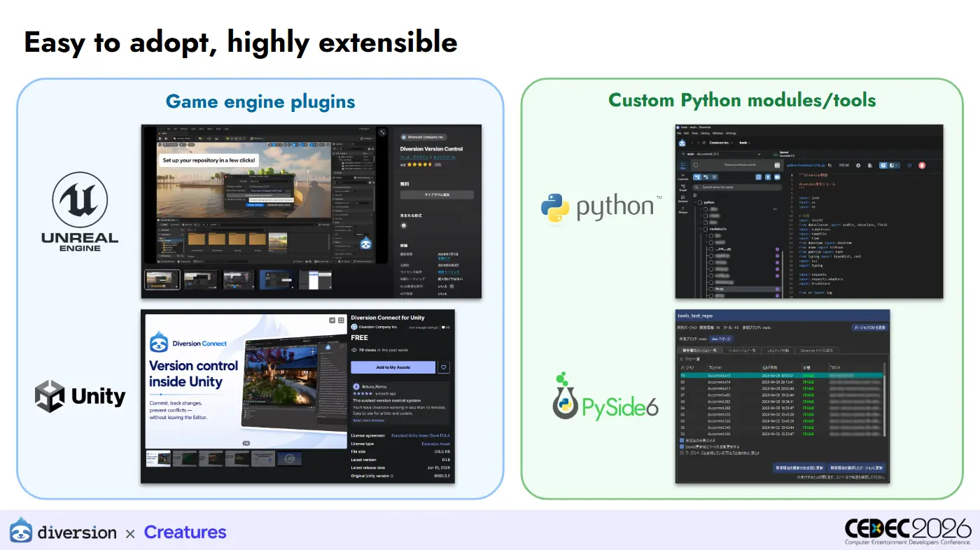Select the first thumbnail in Fab gallery
Image resolution: width=980 pixels, height=550 pixels.
coord(162,280)
